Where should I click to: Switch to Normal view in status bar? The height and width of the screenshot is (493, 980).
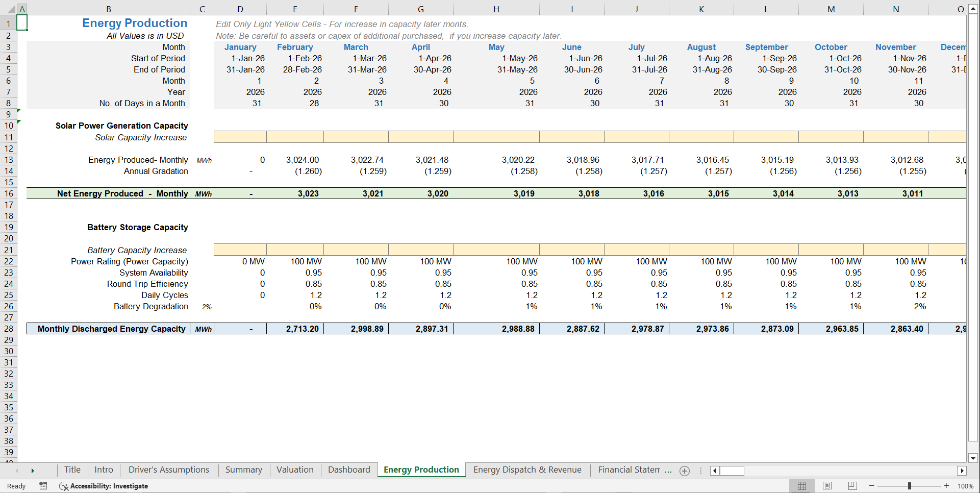tap(801, 486)
